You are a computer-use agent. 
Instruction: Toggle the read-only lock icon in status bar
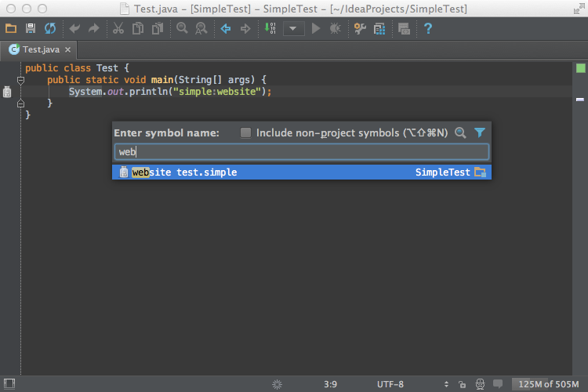(x=463, y=384)
